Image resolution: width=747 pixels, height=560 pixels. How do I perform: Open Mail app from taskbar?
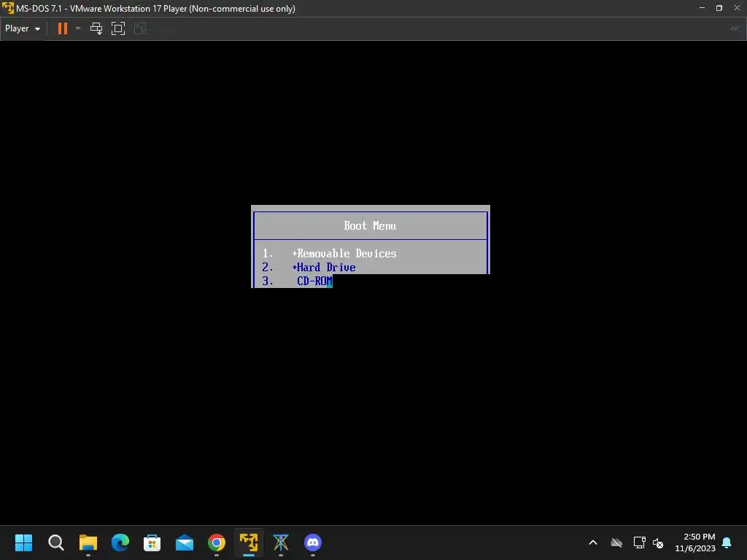point(185,542)
